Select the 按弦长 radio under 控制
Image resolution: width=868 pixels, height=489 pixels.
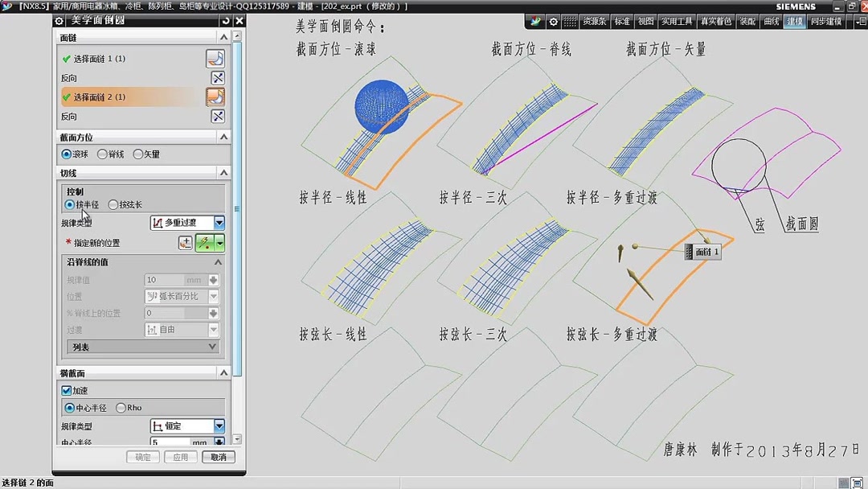(112, 204)
